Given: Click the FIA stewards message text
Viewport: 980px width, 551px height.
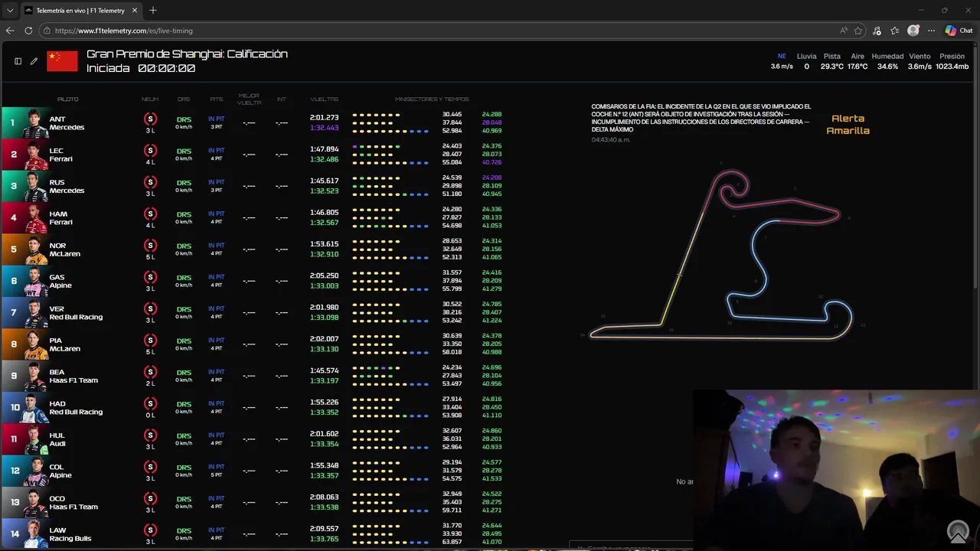Looking at the screenshot, I should pos(701,118).
